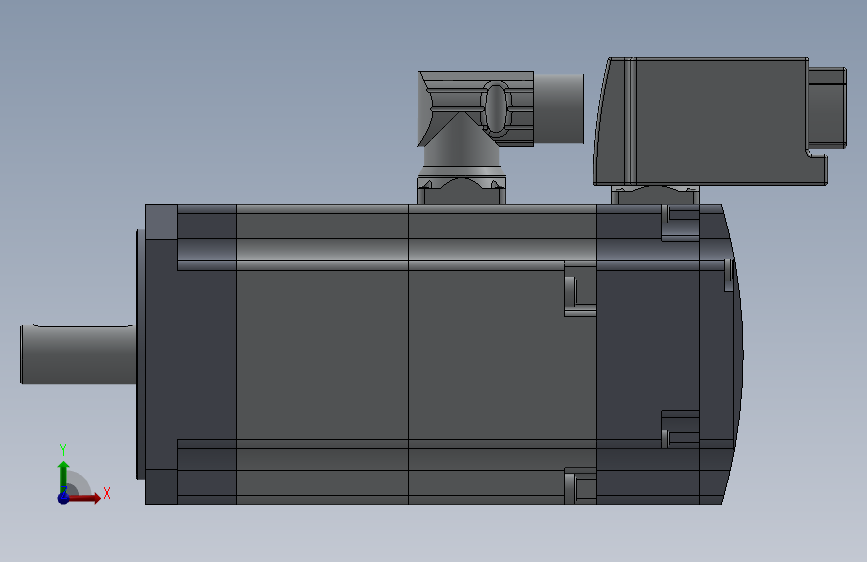The image size is (867, 562).
Task: Select the curved rear end cover of the motor
Action: [721, 354]
